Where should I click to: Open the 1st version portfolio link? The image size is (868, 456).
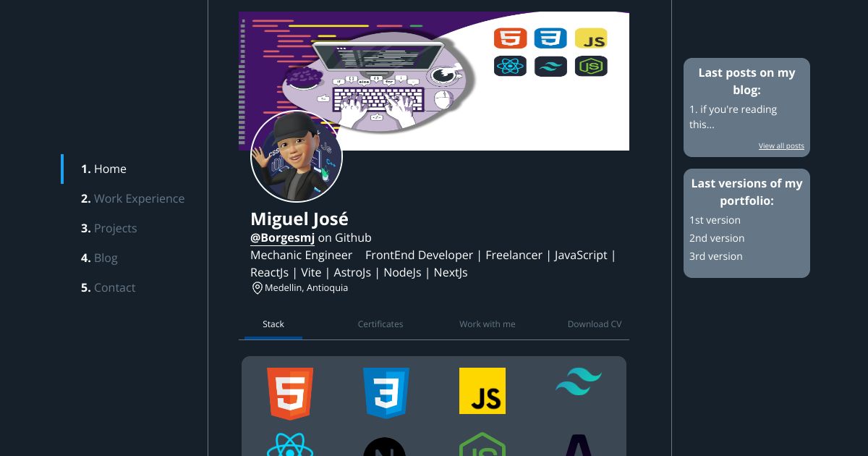[x=715, y=220]
